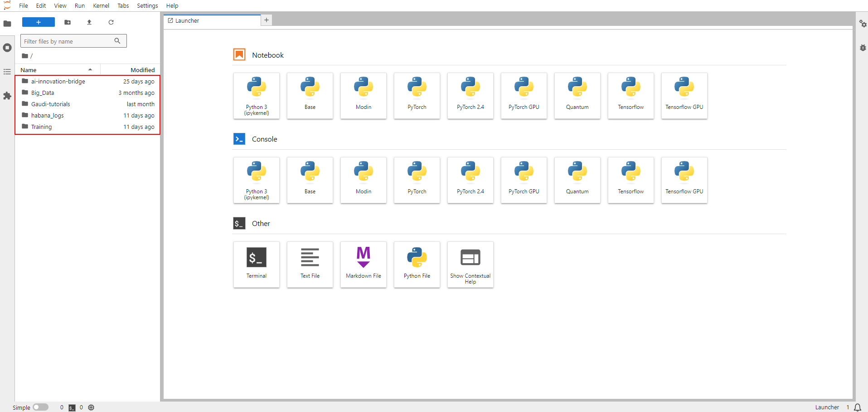Open the Help menu
The height and width of the screenshot is (412, 868).
coord(172,5)
